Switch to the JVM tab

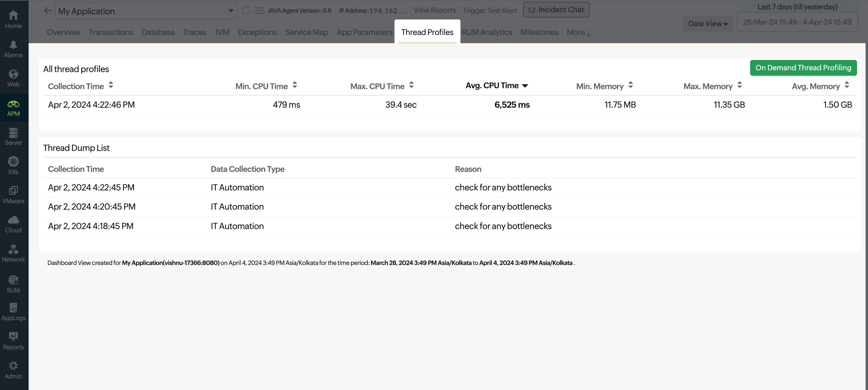point(222,32)
